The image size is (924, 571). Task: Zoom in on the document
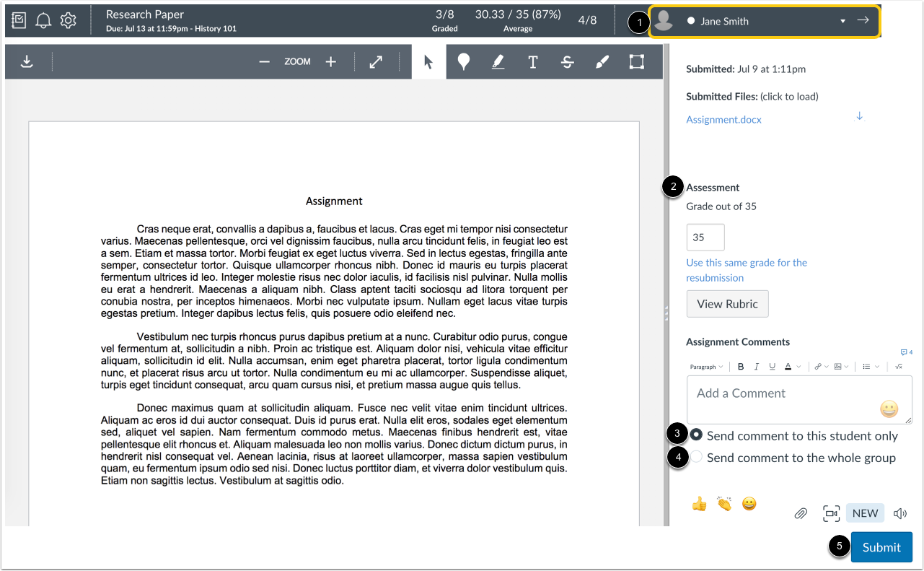[x=330, y=61]
